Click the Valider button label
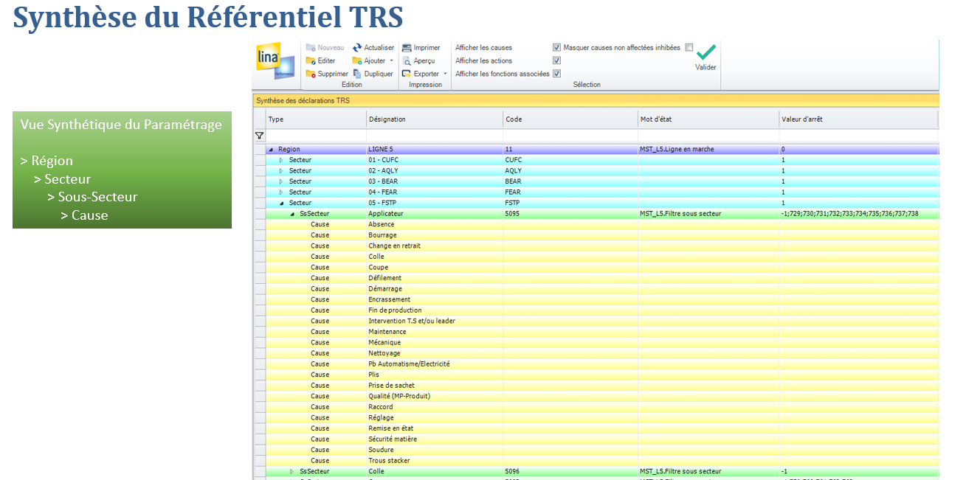Viewport: 980px width, 480px height. 705,67
